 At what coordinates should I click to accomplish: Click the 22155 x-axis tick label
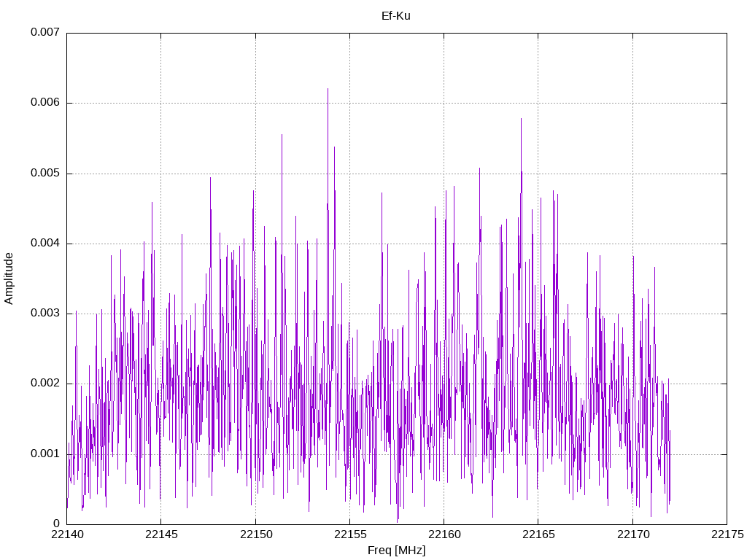tap(350, 534)
